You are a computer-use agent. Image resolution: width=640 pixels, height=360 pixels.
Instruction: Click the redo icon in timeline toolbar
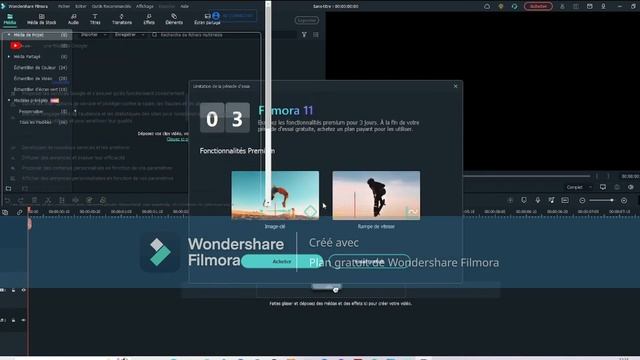tap(21, 200)
